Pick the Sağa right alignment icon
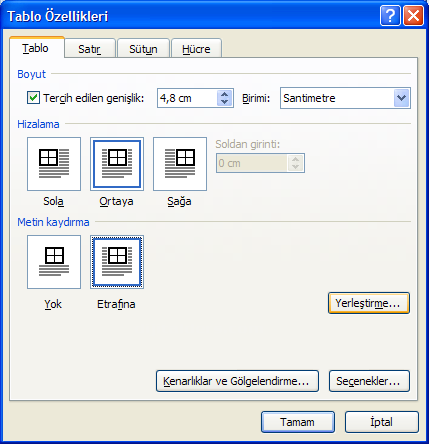 coord(180,164)
